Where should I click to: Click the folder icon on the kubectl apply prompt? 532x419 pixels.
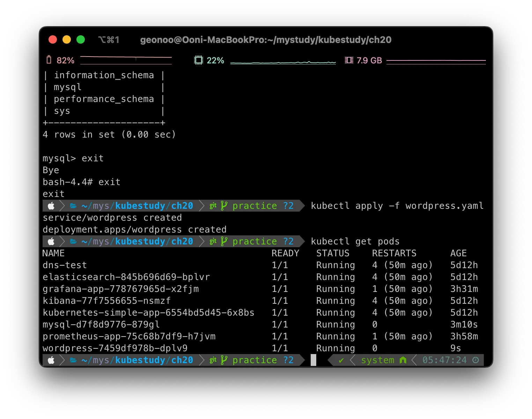pos(73,206)
